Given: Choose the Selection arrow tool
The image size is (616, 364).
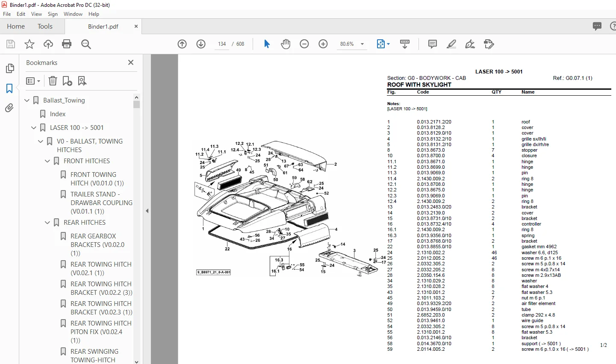Looking at the screenshot, I should [x=267, y=44].
